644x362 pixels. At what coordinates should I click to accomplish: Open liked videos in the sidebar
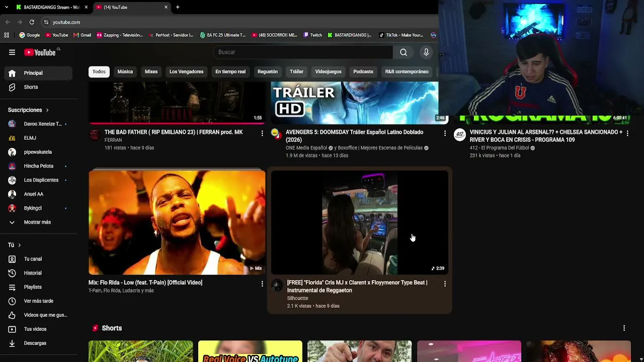[x=39, y=315]
